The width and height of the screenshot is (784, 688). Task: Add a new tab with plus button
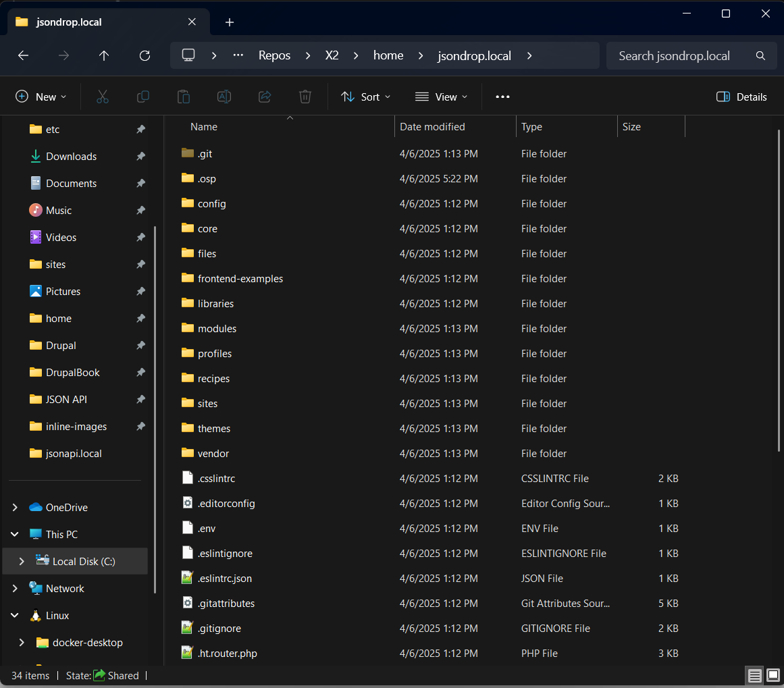[x=230, y=22]
